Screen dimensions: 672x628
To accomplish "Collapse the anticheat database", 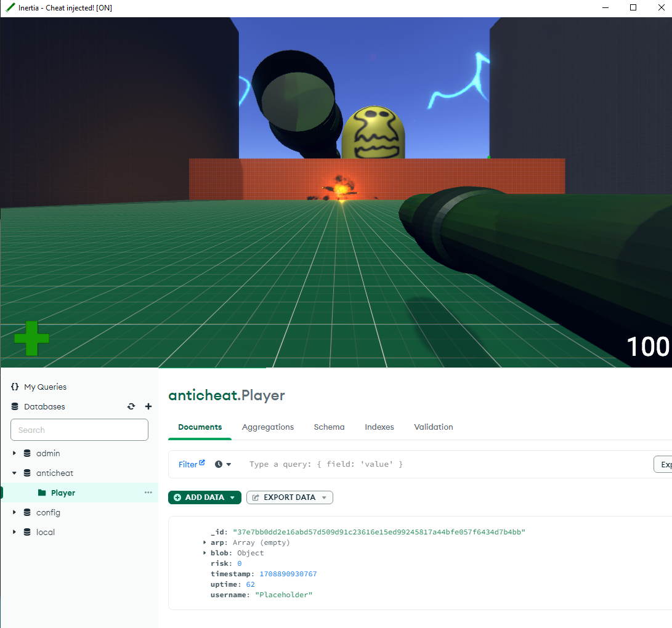I will (x=14, y=473).
